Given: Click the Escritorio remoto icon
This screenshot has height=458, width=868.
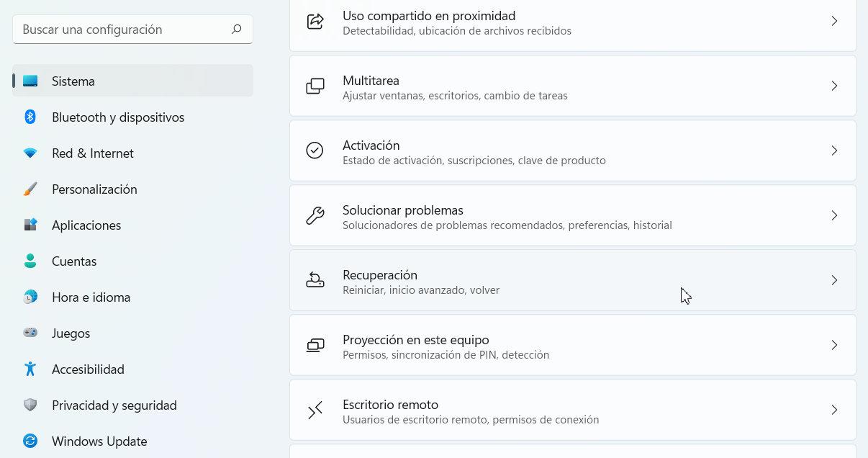Looking at the screenshot, I should (315, 410).
